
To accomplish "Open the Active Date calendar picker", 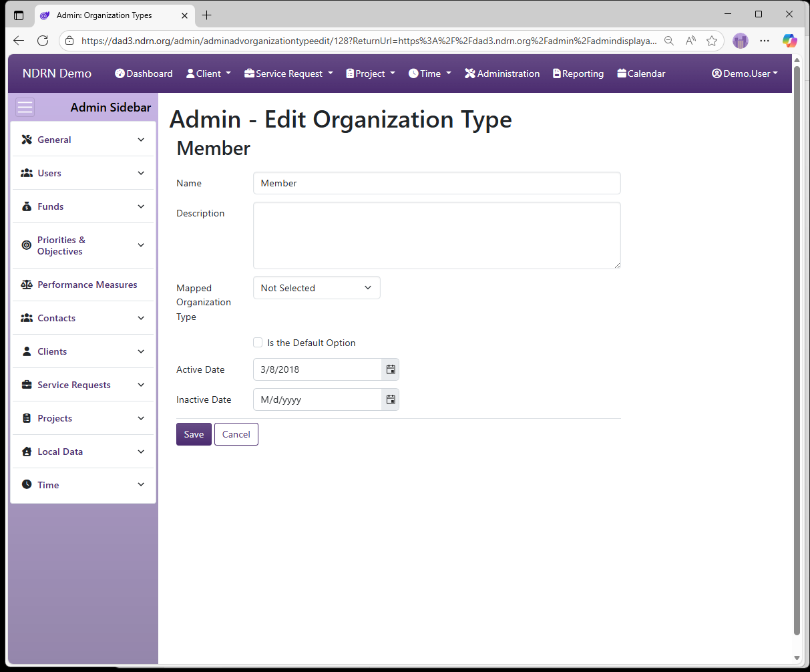I will pyautogui.click(x=391, y=369).
